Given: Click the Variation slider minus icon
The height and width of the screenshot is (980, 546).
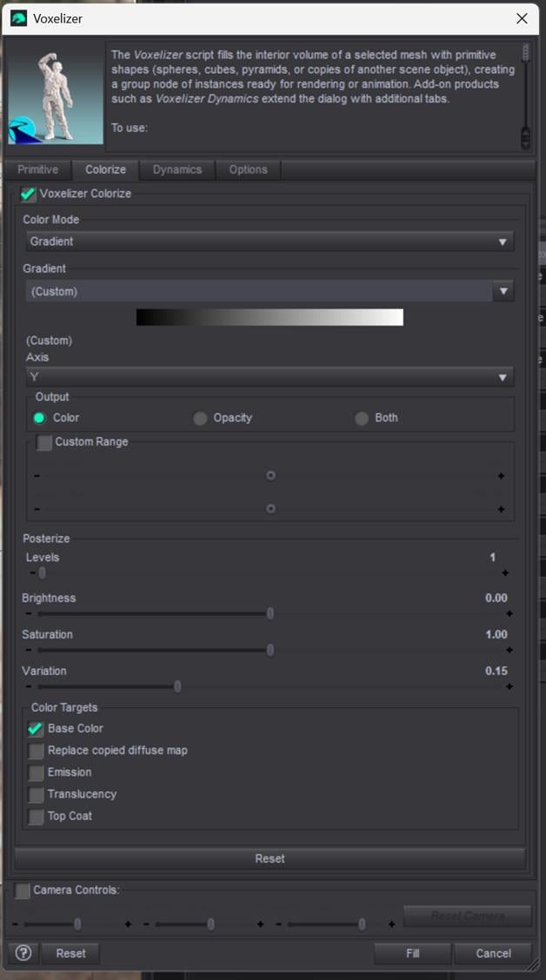Looking at the screenshot, I should click(x=29, y=686).
